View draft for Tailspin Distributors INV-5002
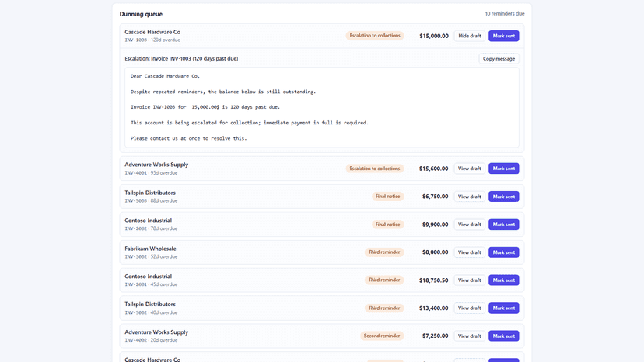The height and width of the screenshot is (362, 644). (470, 308)
